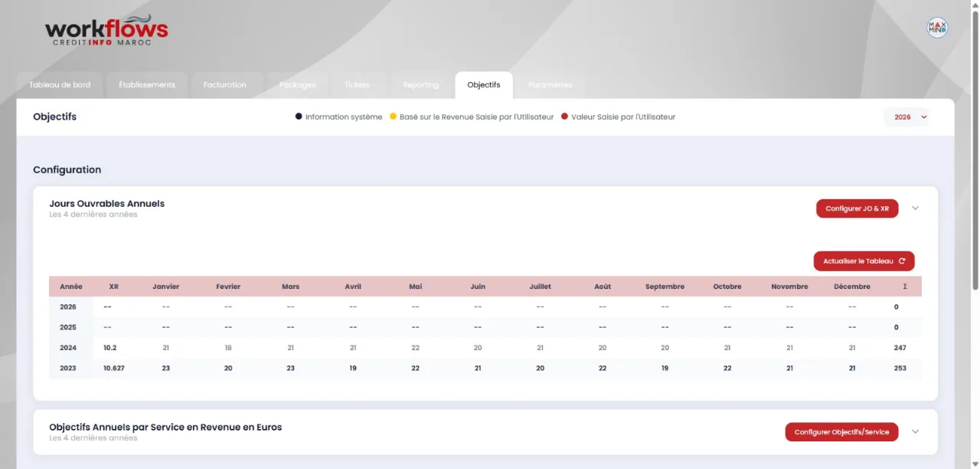Click the dark Information système legend dot
Viewport: 980px width, 469px height.
299,117
